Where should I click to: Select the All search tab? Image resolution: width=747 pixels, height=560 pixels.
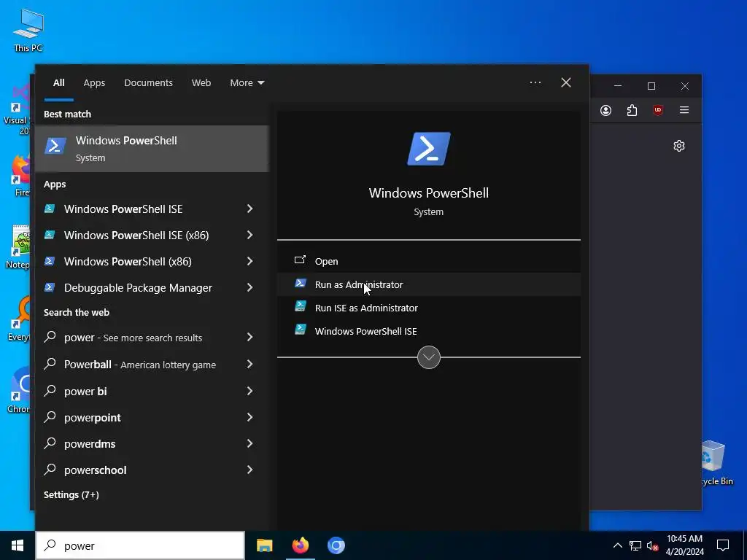point(58,83)
